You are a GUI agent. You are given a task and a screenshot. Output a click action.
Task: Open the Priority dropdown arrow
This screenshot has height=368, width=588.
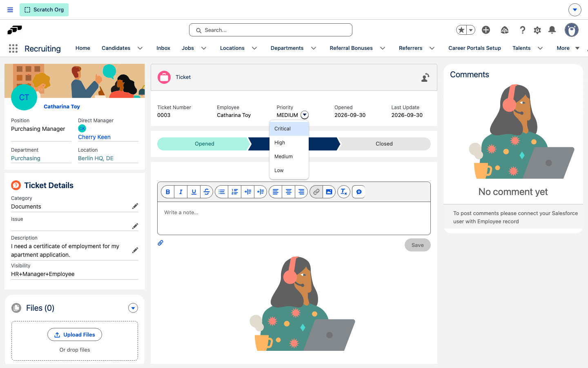click(305, 115)
